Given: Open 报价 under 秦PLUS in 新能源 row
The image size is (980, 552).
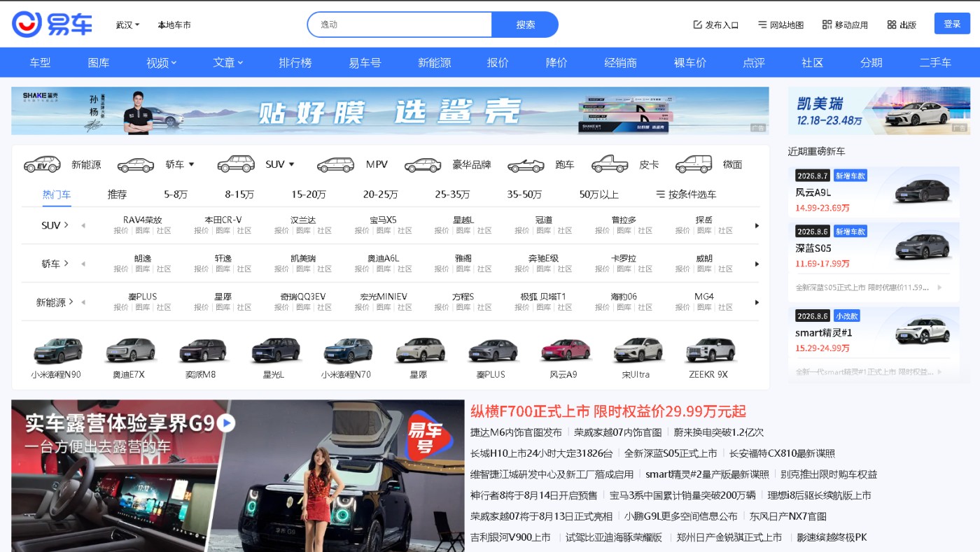Looking at the screenshot, I should pyautogui.click(x=121, y=307).
